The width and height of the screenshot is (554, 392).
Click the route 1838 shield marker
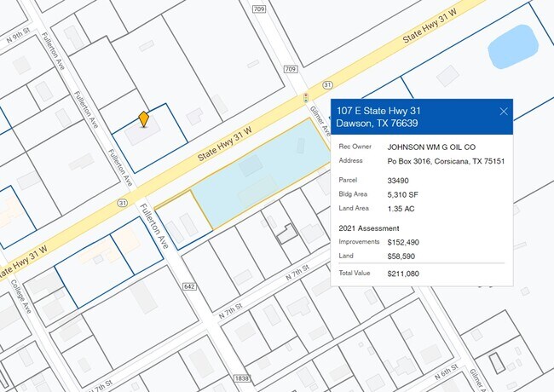pyautogui.click(x=242, y=378)
